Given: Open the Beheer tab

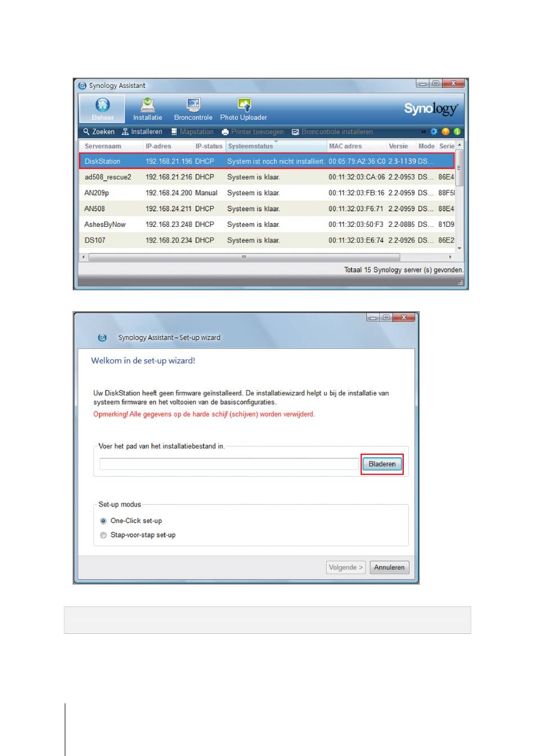Looking at the screenshot, I should pos(102,109).
